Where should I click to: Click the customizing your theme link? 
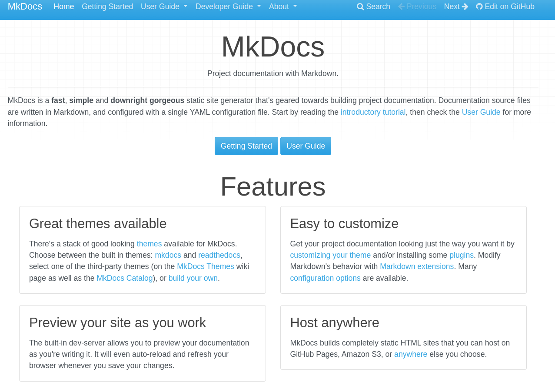[x=330, y=255]
